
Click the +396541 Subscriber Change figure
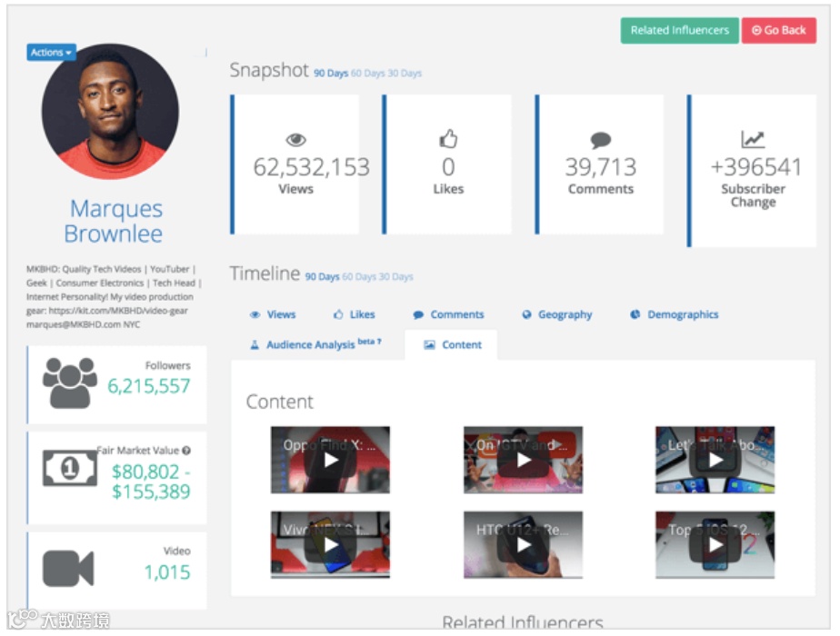point(755,167)
